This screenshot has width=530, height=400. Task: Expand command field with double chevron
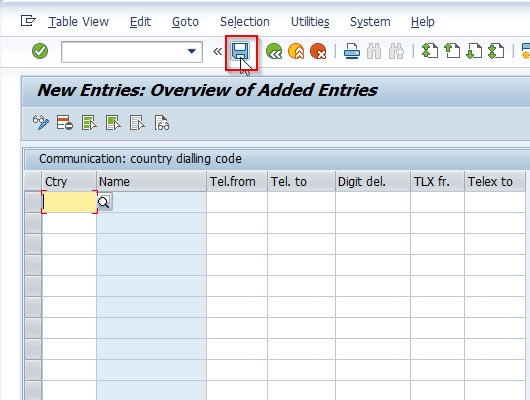tap(217, 51)
